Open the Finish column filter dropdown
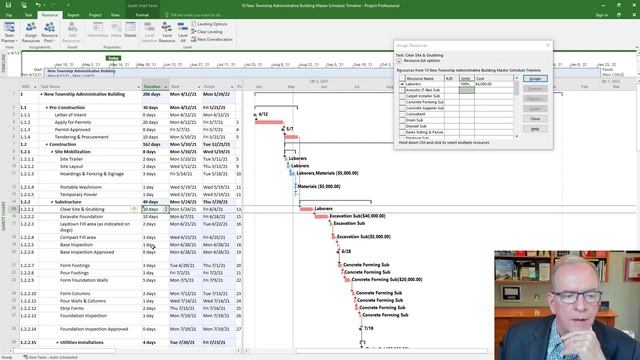The height and width of the screenshot is (360, 640). [x=232, y=87]
